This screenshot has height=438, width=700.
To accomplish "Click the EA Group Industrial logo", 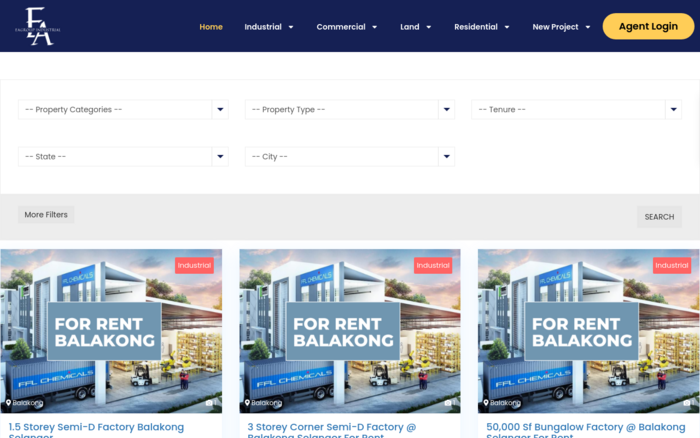I will pyautogui.click(x=38, y=26).
